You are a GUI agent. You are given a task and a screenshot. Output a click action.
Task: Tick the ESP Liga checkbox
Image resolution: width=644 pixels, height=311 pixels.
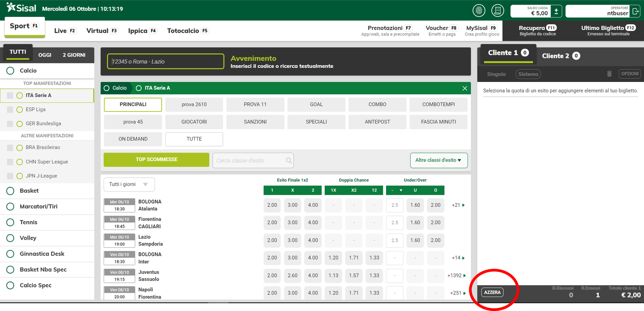coord(10,109)
